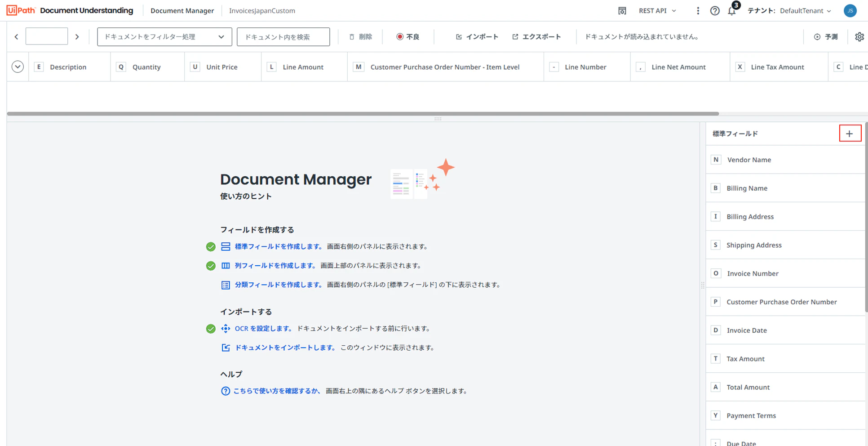Click the 予測 predict button
Viewport: 868px width, 446px height.
coord(826,37)
